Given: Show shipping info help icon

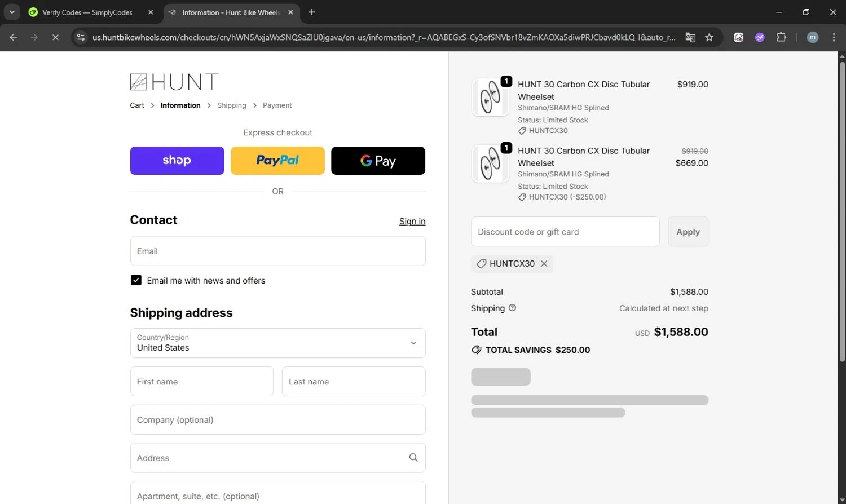Looking at the screenshot, I should point(512,308).
